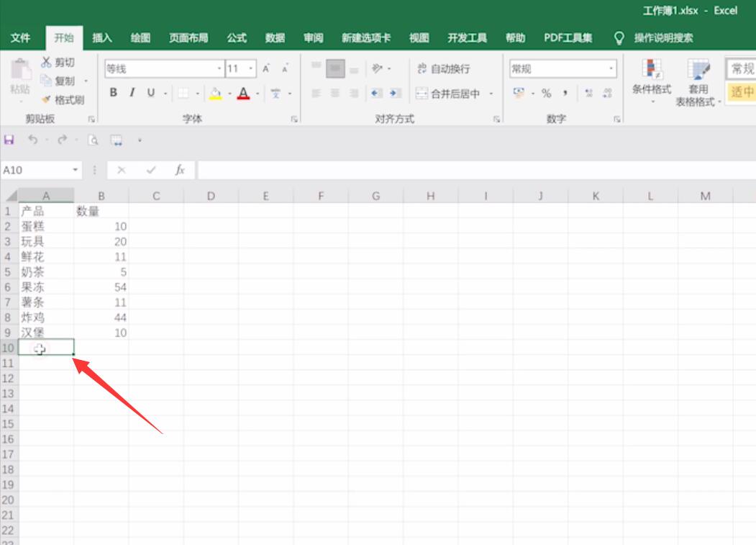Increase font size with the large A

265,69
